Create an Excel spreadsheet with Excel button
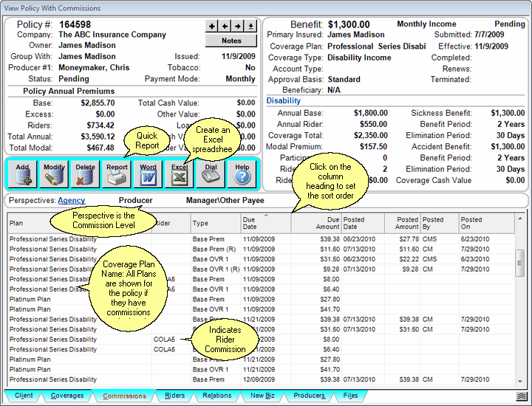This screenshot has width=532, height=406. pyautogui.click(x=179, y=174)
